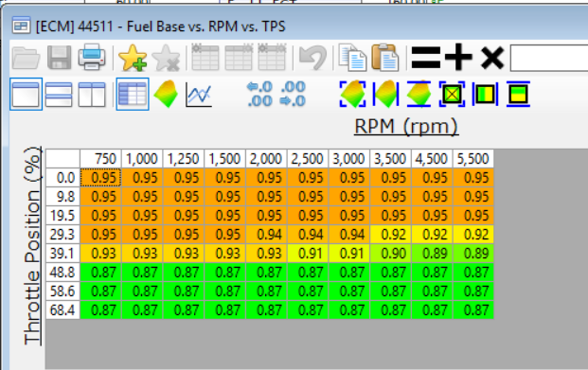Viewport: 588px width, 370px height.
Task: Select cell 0.92 at 29.3 throttle, 3,500 RPM
Action: (x=391, y=235)
